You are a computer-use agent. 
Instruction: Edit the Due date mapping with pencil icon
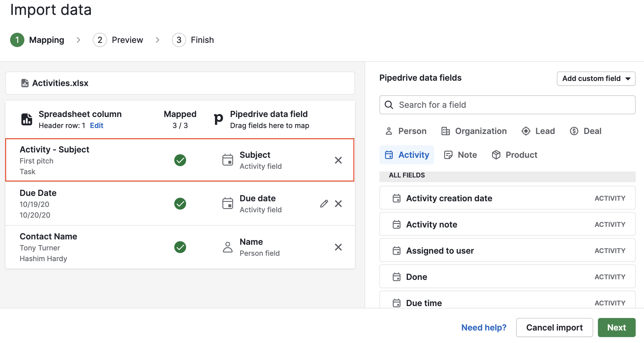pyautogui.click(x=324, y=204)
